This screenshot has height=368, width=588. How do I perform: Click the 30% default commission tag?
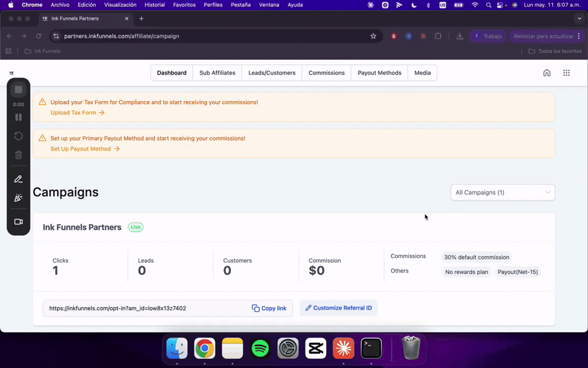(477, 257)
